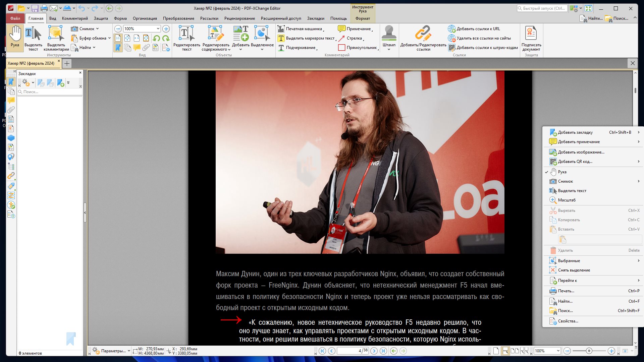This screenshot has height=362, width=644.
Task: Collapse all bookmarks in Закладки toolbar
Action: [50, 83]
